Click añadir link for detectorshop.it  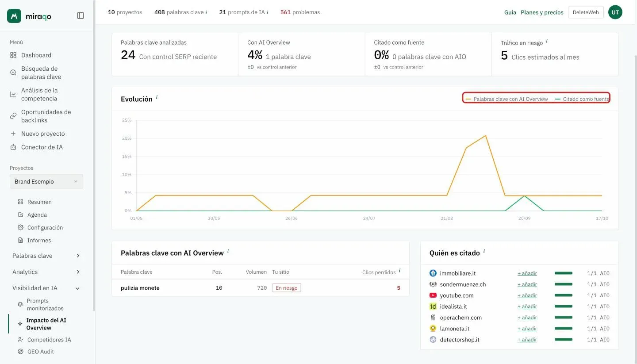(527, 340)
